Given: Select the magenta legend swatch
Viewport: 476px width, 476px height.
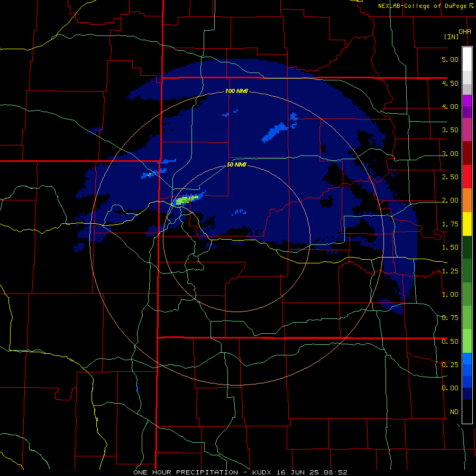Looking at the screenshot, I should 467,100.
